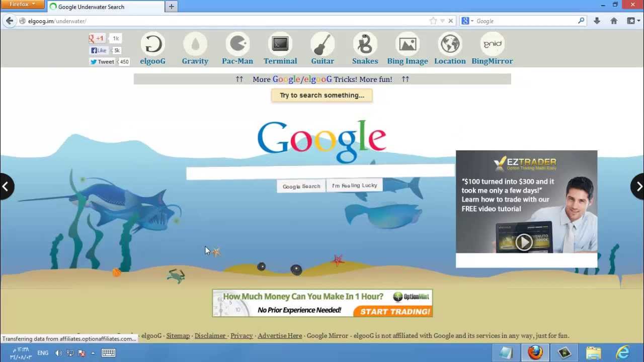Open the Terminal trick icon
Image resolution: width=644 pixels, height=362 pixels.
point(280,45)
